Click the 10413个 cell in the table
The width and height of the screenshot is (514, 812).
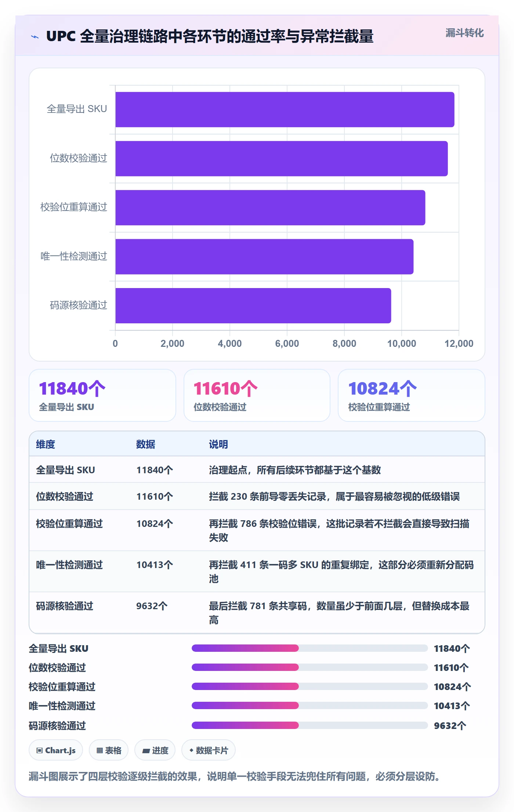click(x=155, y=565)
